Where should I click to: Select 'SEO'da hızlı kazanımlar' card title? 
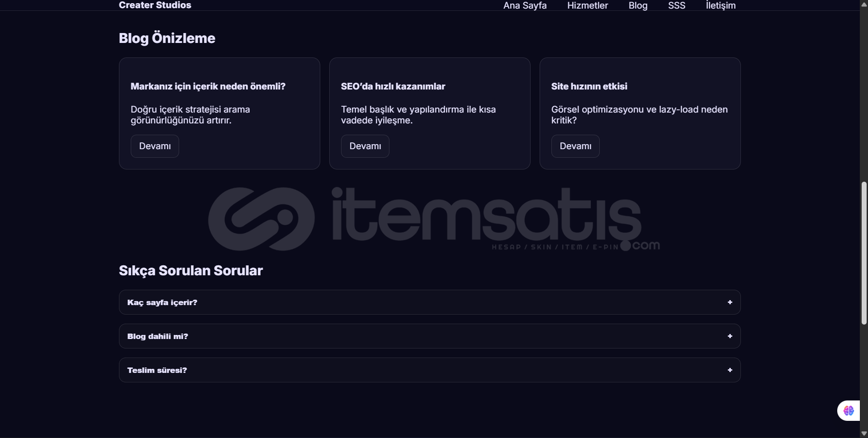[393, 86]
